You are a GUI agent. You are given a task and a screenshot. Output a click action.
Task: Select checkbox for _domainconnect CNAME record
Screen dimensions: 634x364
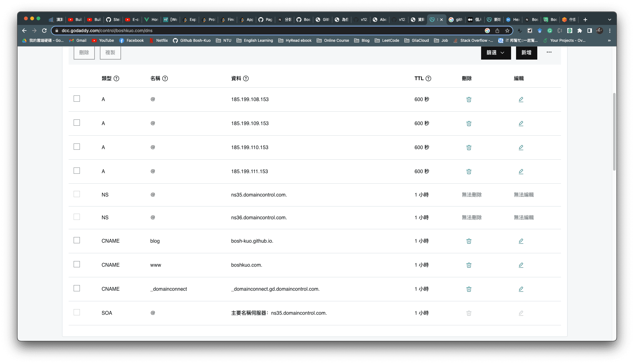[77, 288]
